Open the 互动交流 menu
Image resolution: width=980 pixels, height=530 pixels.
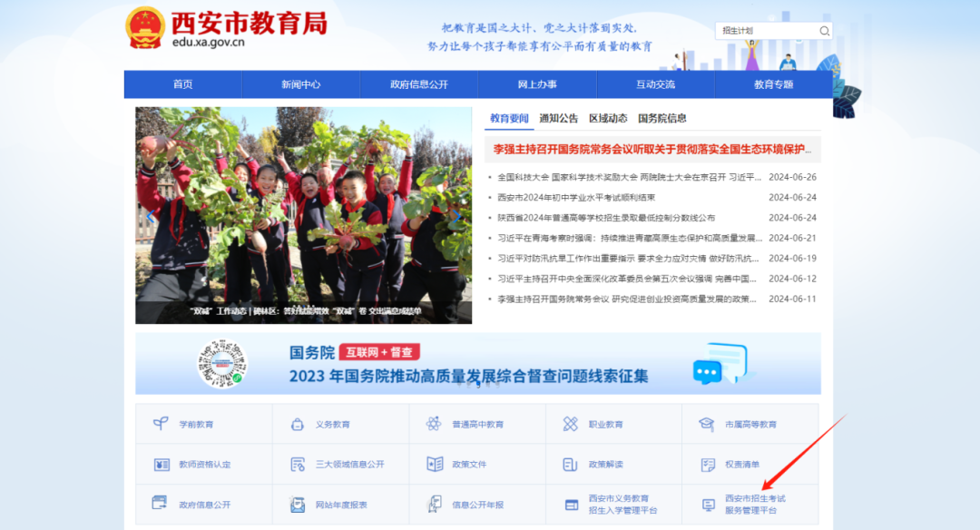coord(654,83)
